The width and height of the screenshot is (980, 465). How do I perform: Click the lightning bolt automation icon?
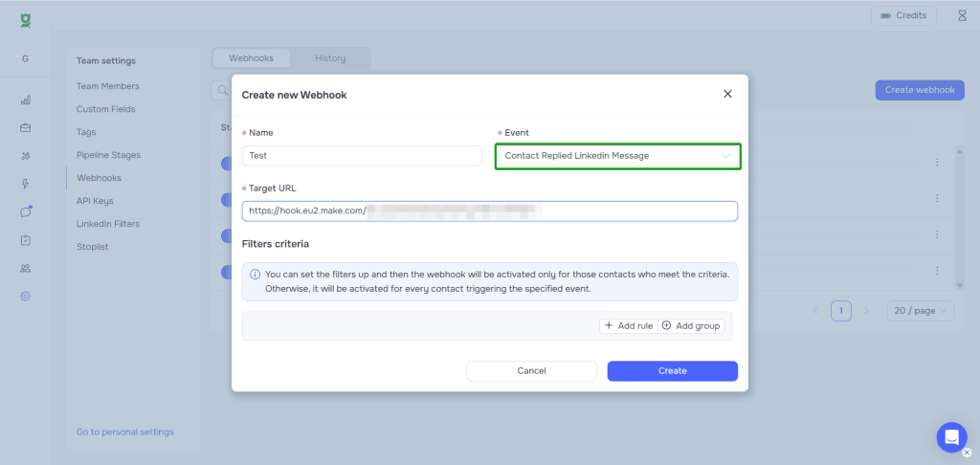click(26, 184)
